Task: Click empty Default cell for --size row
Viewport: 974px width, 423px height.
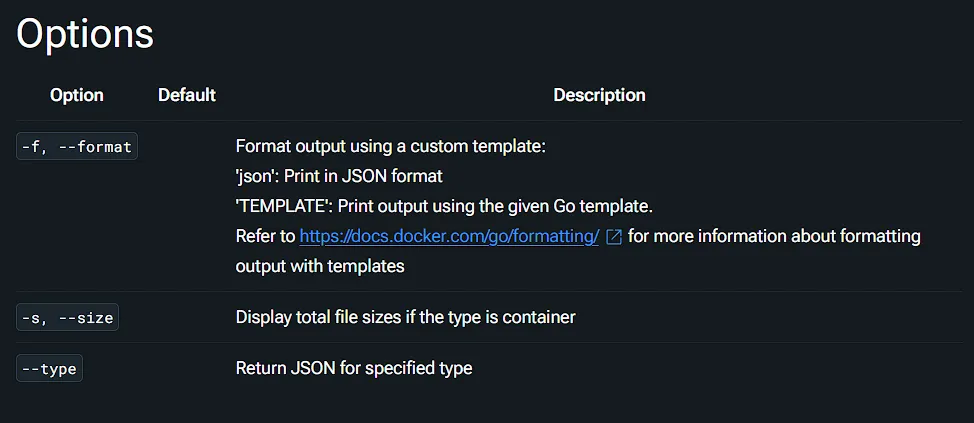Action: [187, 317]
